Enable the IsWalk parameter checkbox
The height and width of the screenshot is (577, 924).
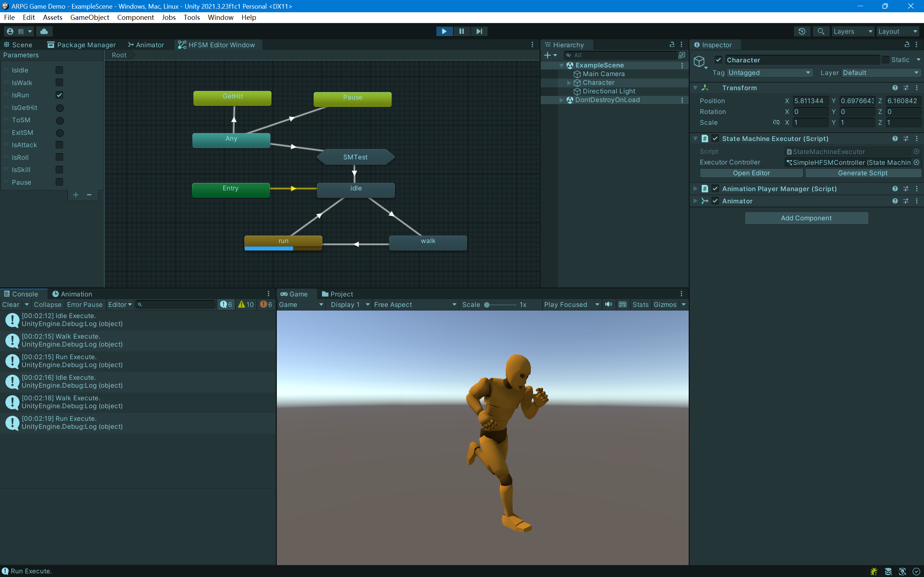pyautogui.click(x=59, y=83)
